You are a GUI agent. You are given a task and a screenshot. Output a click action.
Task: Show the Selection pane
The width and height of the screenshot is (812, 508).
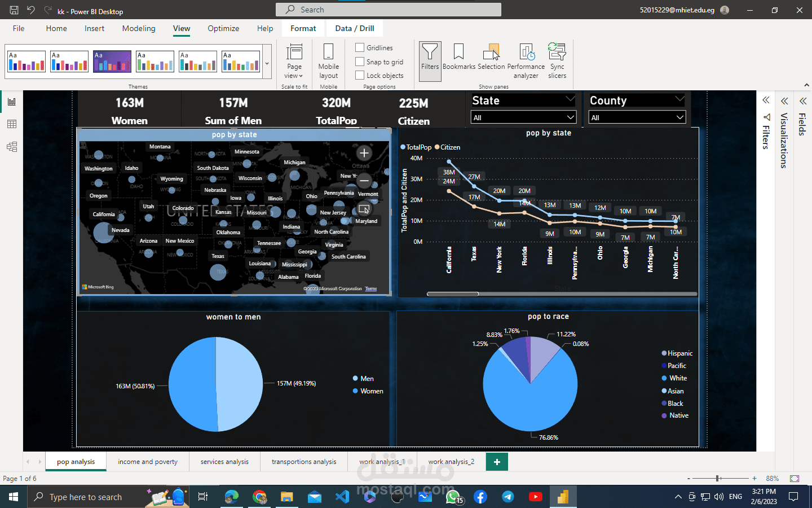tap(491, 57)
